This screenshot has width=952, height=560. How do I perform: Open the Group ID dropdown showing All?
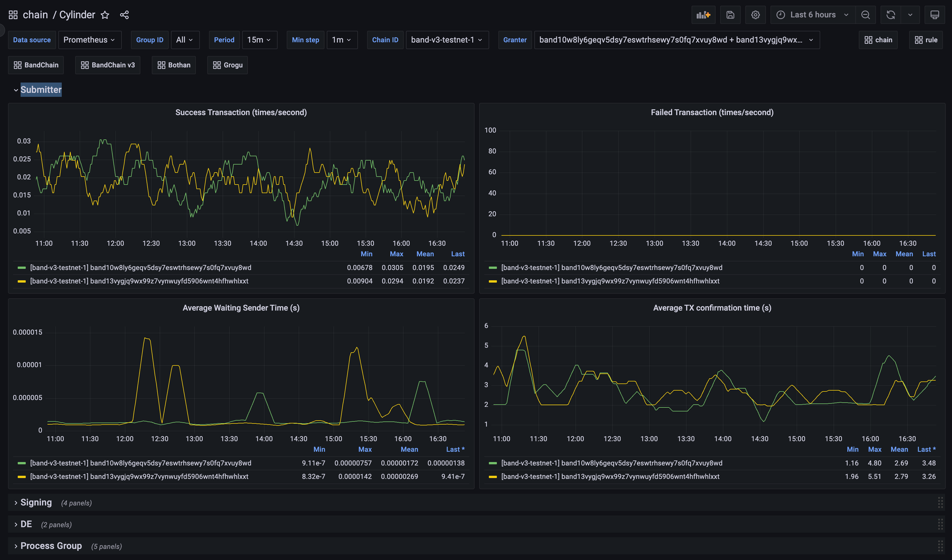185,40
